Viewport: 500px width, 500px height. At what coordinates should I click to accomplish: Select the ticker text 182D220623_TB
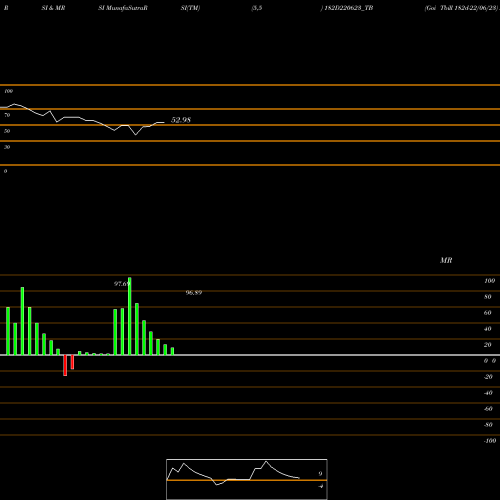(349, 8)
